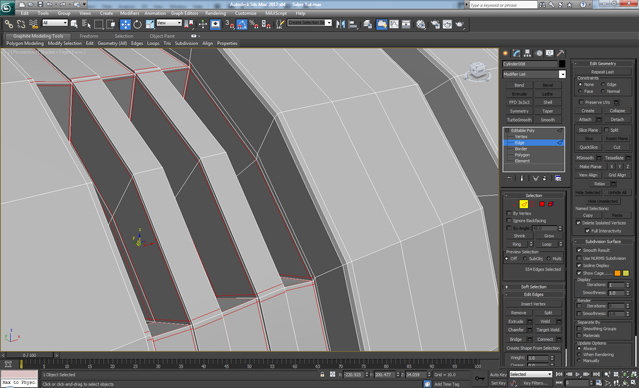Enable Use NURMS Subdivision checkbox
The image size is (639, 388).
point(579,258)
